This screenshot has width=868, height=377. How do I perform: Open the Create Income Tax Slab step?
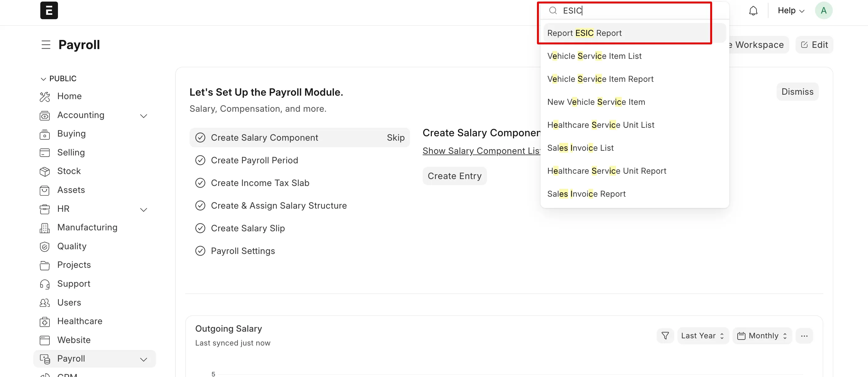[260, 183]
